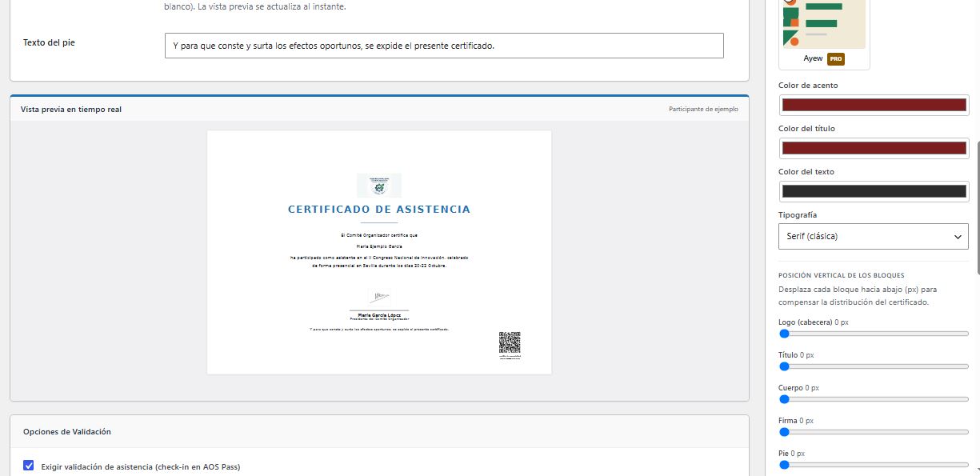Screen dimensions: 980x476
Task: Open the Color del título swatch
Action: (874, 148)
